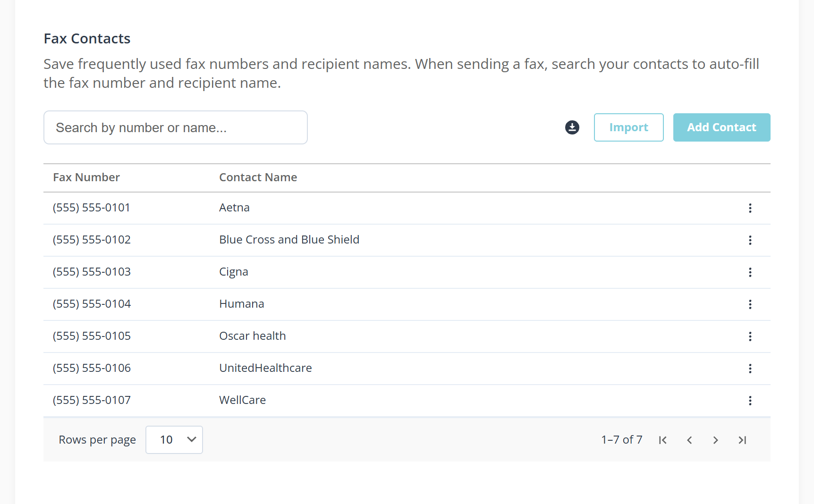Image resolution: width=814 pixels, height=504 pixels.
Task: Open the kebab menu for Oscar health
Action: 750,336
